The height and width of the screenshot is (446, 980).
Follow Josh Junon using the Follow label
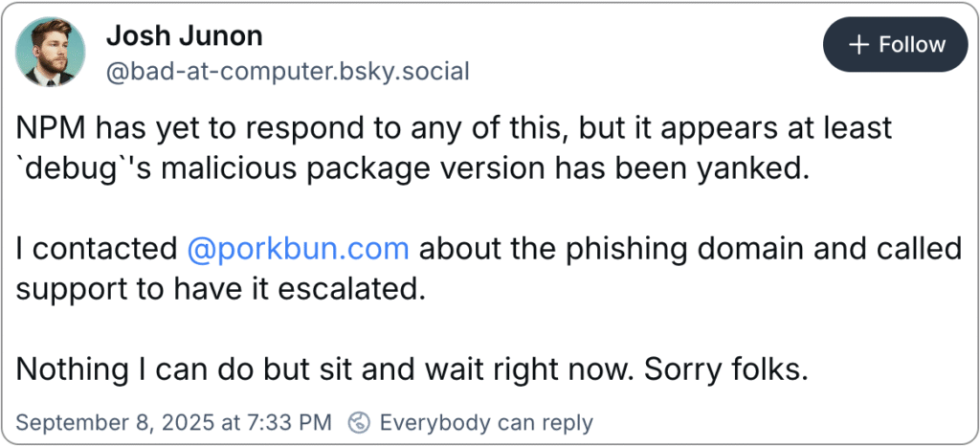912,45
